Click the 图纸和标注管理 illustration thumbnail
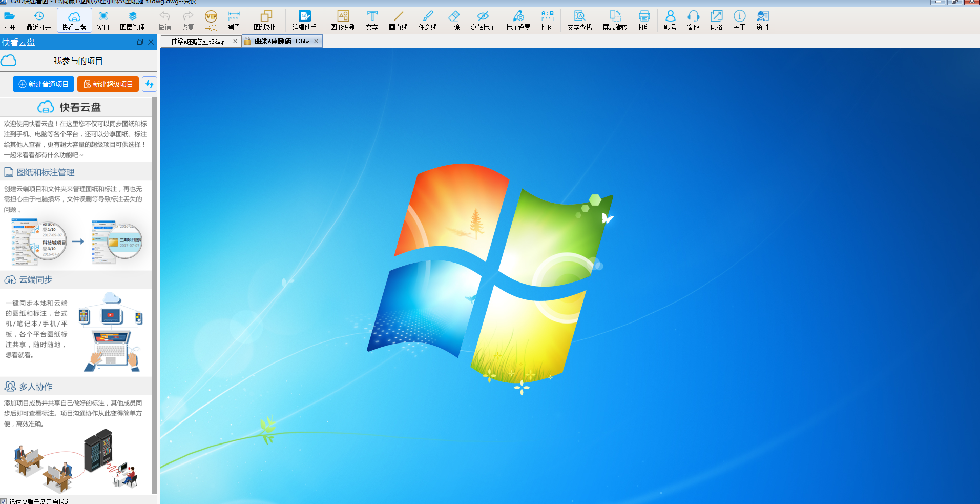 (x=76, y=242)
